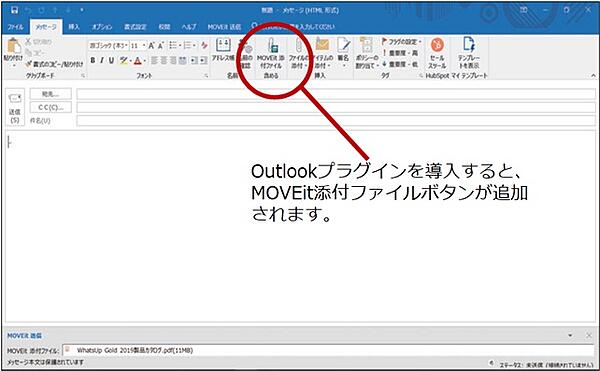Click the Shrink Font icon

pos(161,46)
